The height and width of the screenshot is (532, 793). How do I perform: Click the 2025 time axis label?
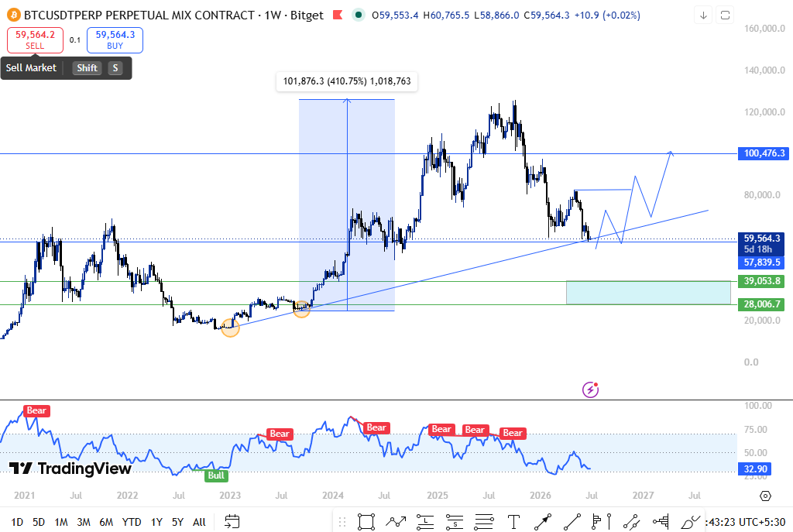[437, 496]
